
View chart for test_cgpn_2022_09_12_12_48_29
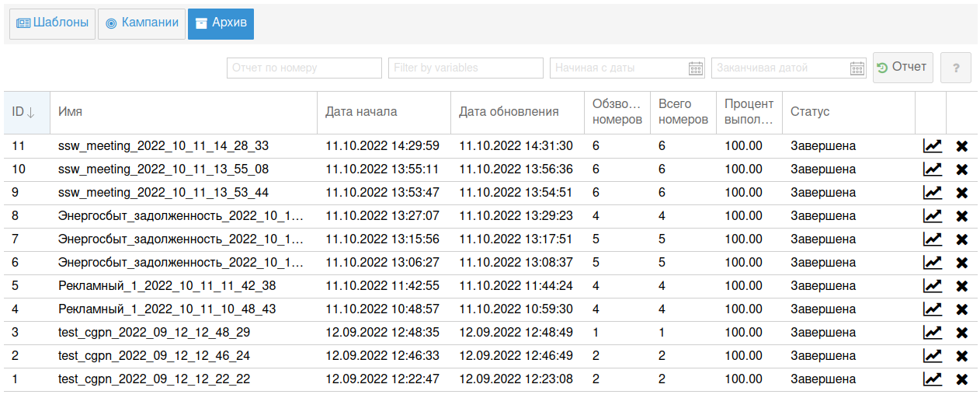click(932, 333)
